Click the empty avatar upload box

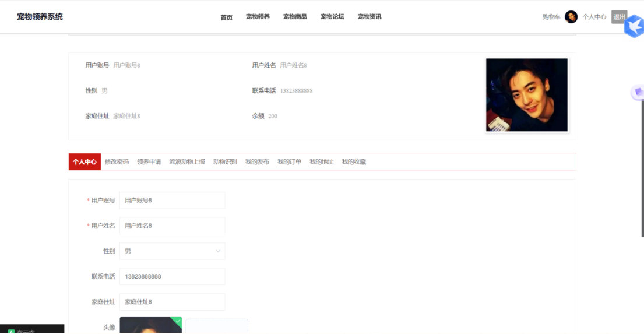[217, 326]
